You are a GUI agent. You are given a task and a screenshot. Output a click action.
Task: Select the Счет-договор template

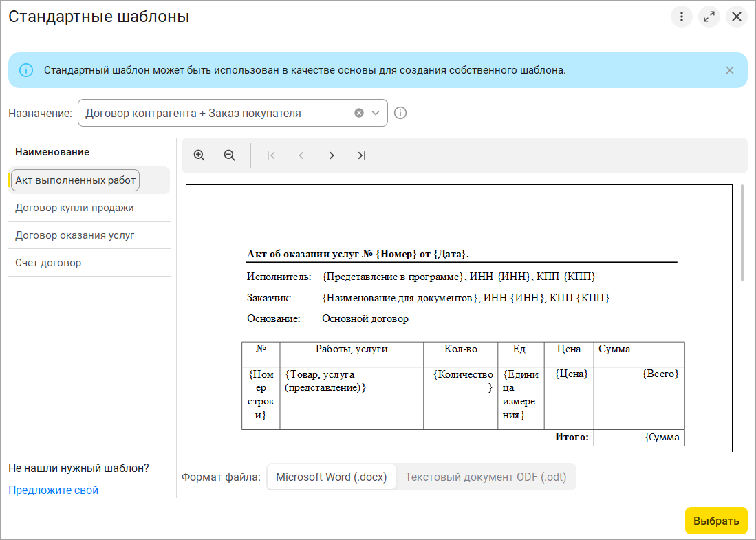click(x=89, y=263)
